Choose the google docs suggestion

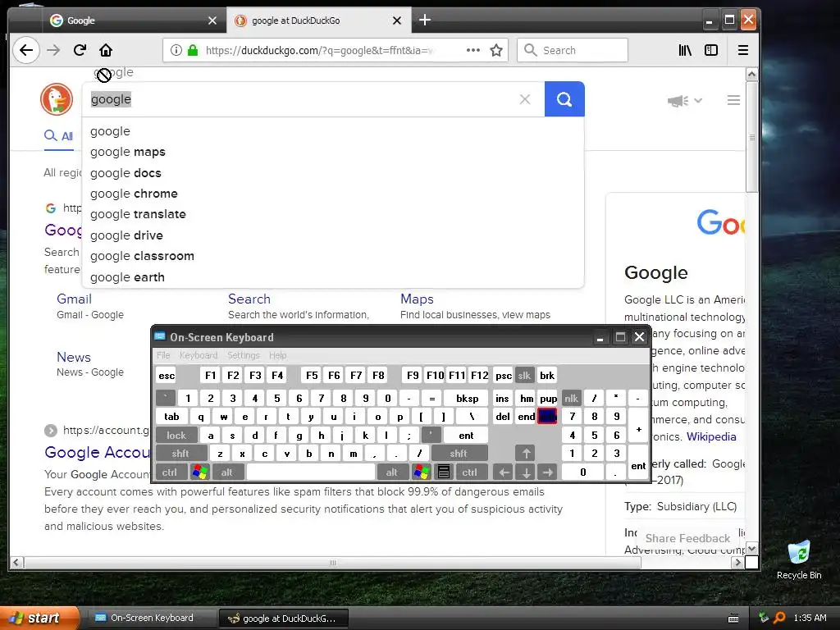point(333,173)
